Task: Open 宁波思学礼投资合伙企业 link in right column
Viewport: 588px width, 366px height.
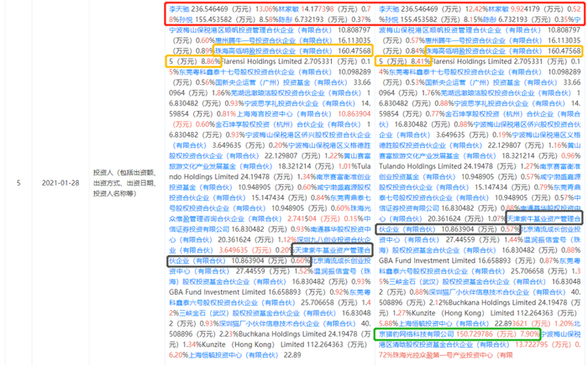Action: [x=510, y=103]
